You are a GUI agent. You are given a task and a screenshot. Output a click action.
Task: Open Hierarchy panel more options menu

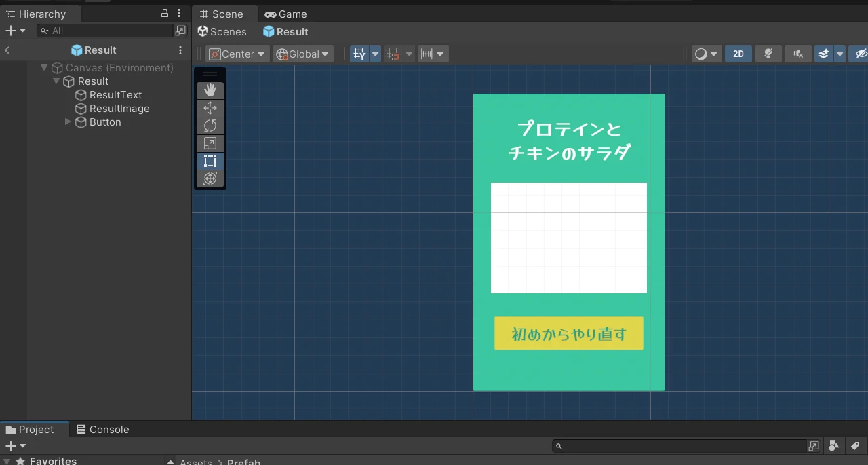pos(180,14)
